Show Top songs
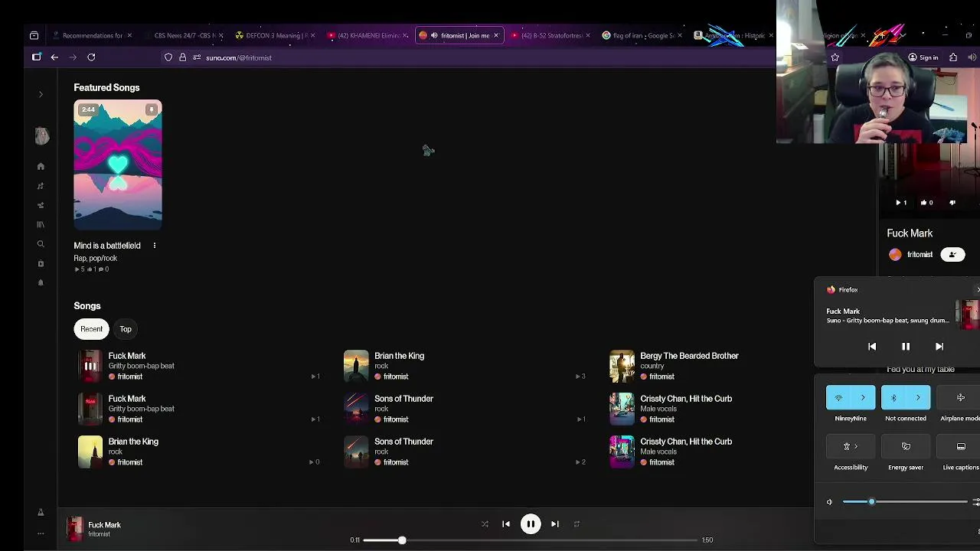 [x=126, y=329]
